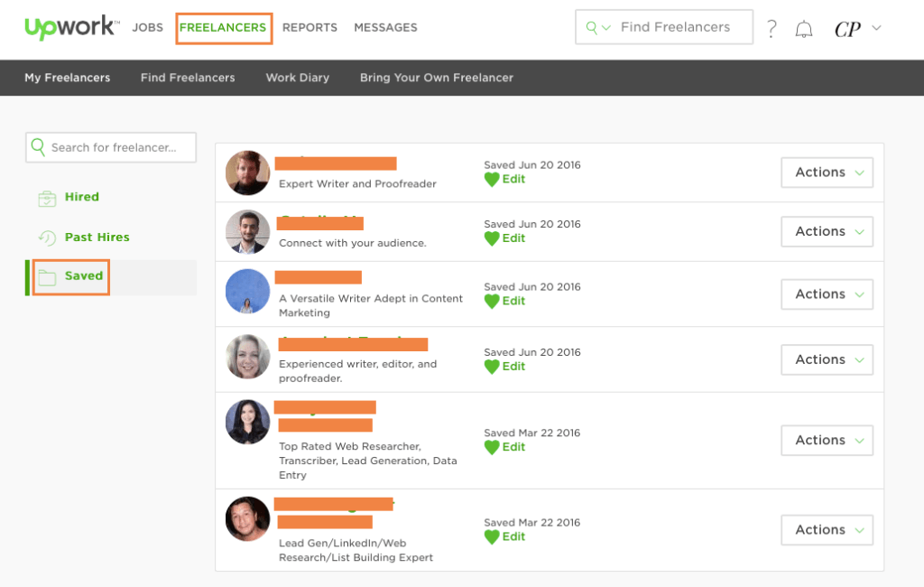
Task: Switch to My Freelancers tab
Action: click(67, 78)
